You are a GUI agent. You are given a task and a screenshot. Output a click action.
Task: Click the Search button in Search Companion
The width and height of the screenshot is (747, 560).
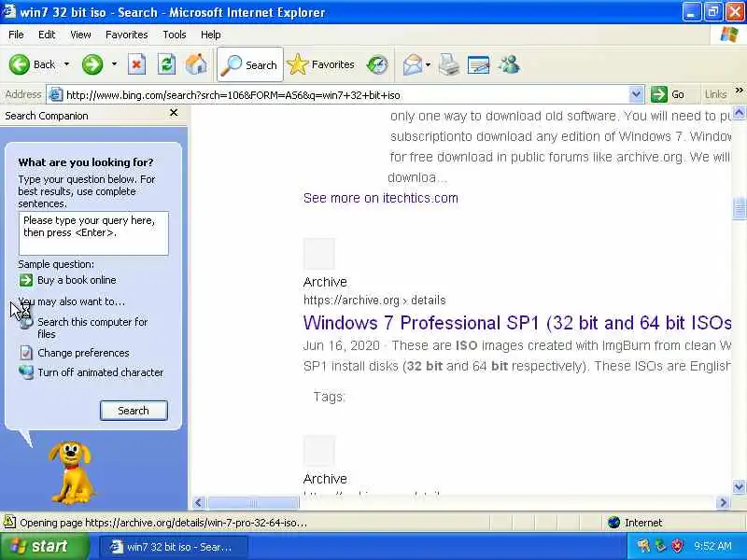(134, 411)
